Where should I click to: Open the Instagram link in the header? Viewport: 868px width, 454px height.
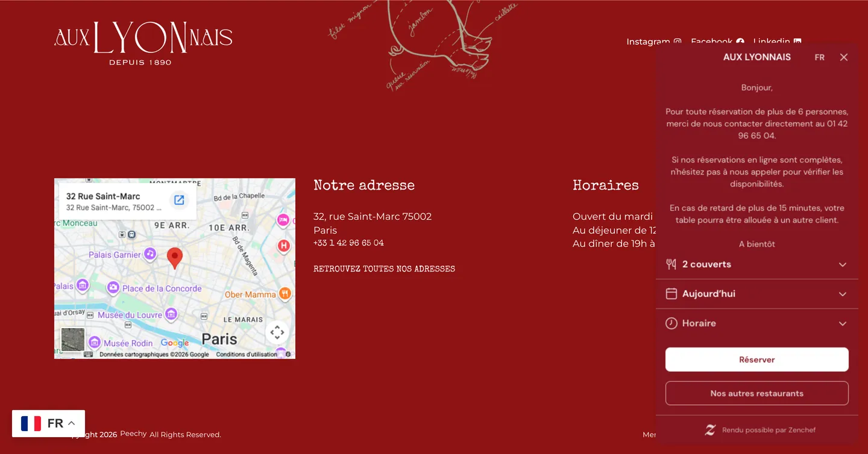click(x=648, y=42)
